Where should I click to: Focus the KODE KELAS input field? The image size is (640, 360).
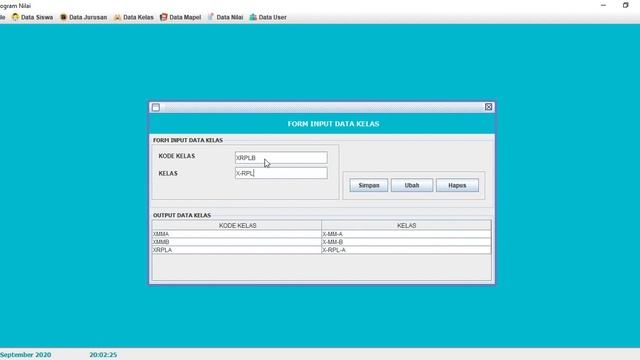click(281, 158)
